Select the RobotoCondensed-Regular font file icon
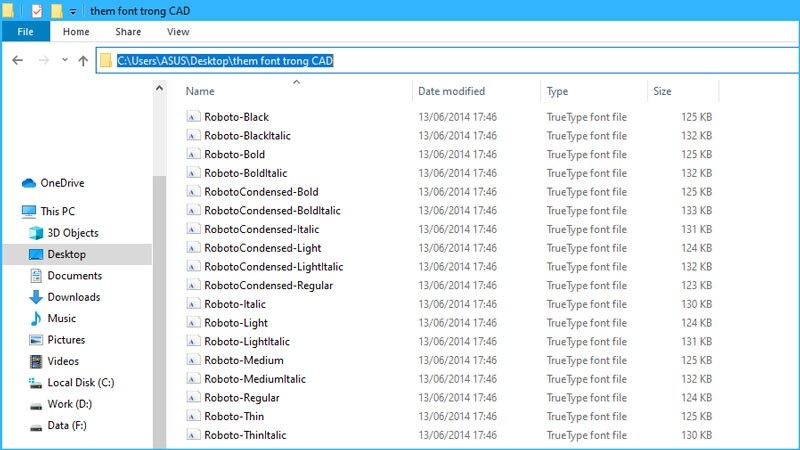Screen dimensions: 800x450 [192, 285]
